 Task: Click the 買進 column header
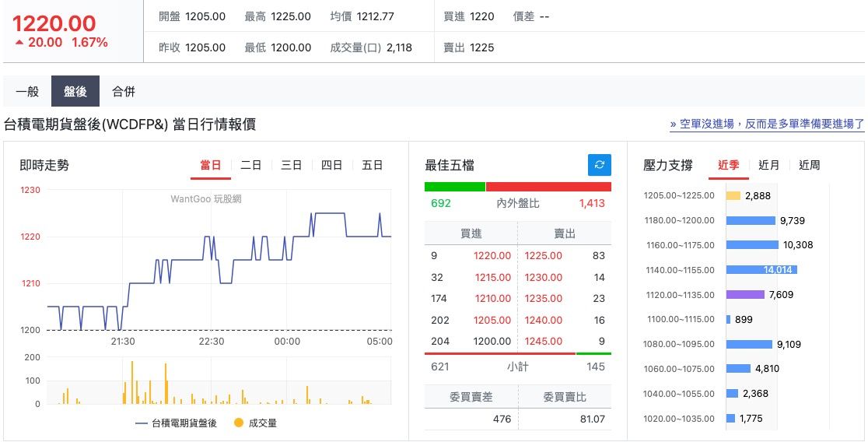point(471,233)
